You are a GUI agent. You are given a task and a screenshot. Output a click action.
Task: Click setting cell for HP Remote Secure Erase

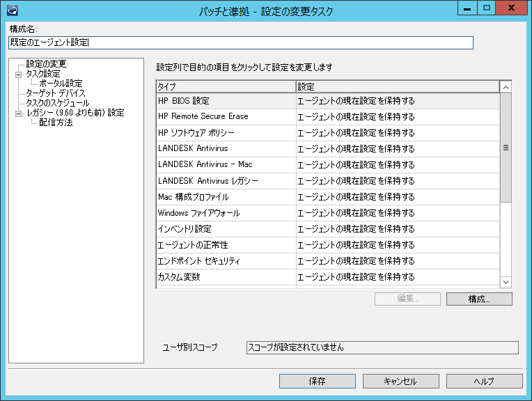398,117
